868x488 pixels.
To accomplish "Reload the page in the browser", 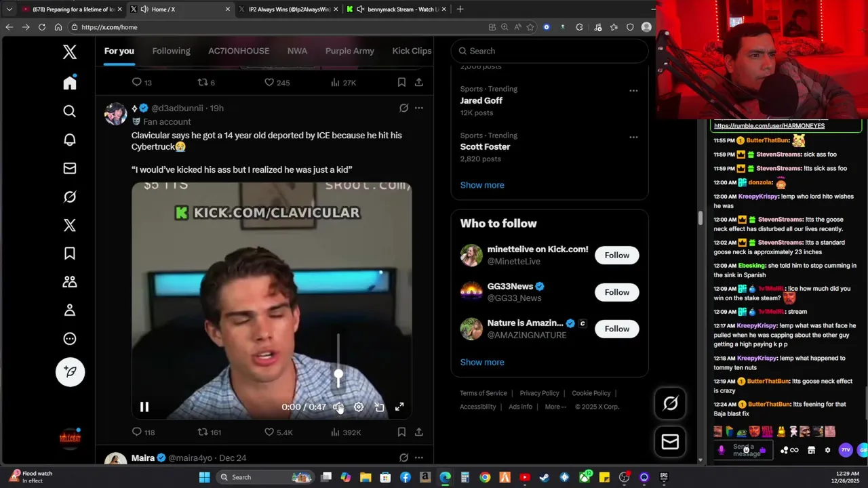I will (42, 27).
